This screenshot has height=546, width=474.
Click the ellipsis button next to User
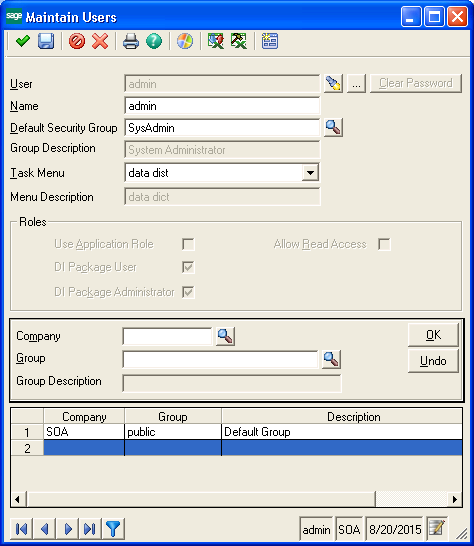(356, 84)
